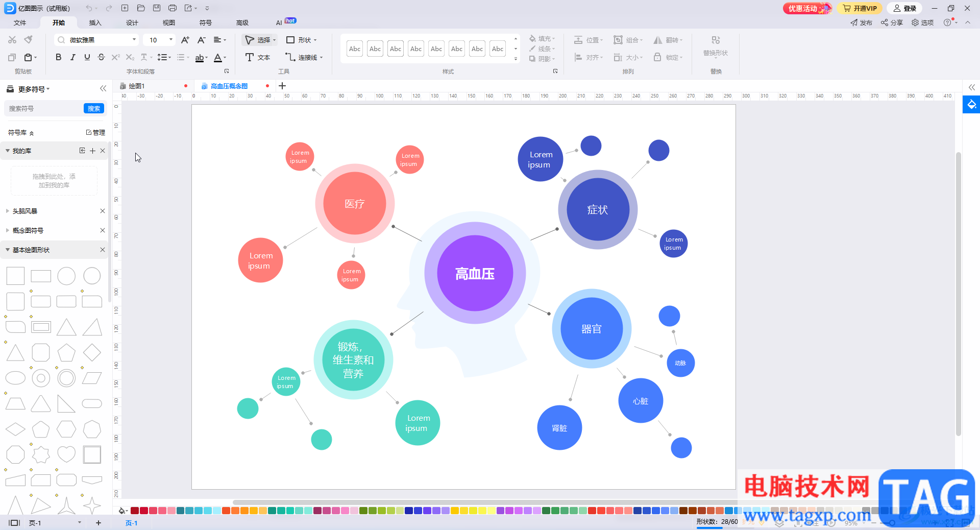
Task: Switch to the 设计 ribbon tab
Action: point(132,22)
